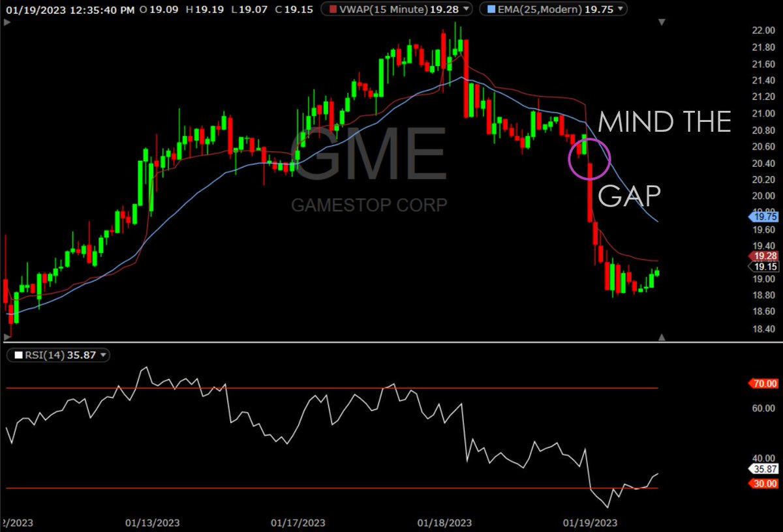Open the EMA(25,Modern) indicator dropdown
783x532 pixels.
[x=619, y=9]
